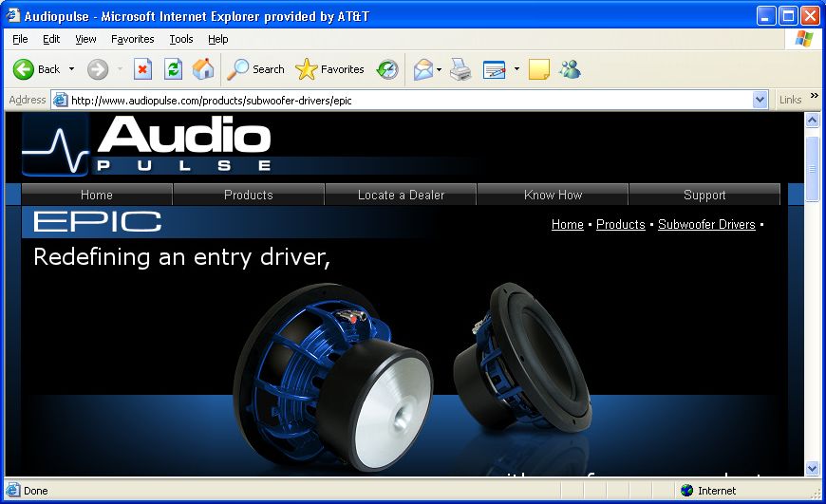
Task: Open the address bar dropdown arrow
Action: 760,100
